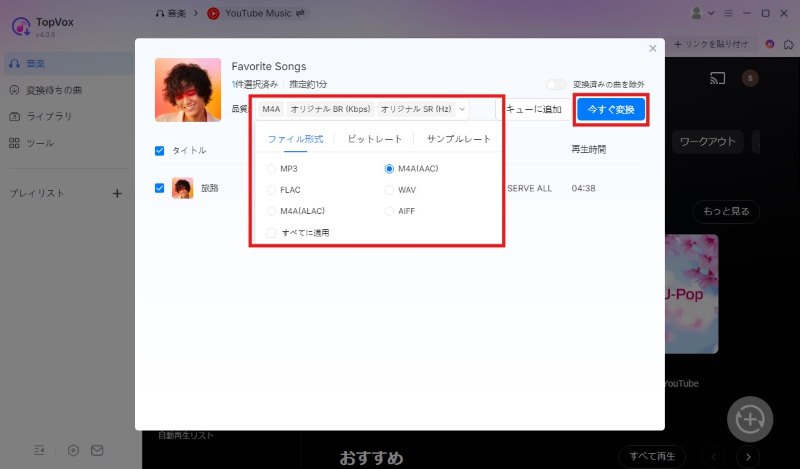800x469 pixels.
Task: Click the もっと見る button
Action: click(726, 211)
